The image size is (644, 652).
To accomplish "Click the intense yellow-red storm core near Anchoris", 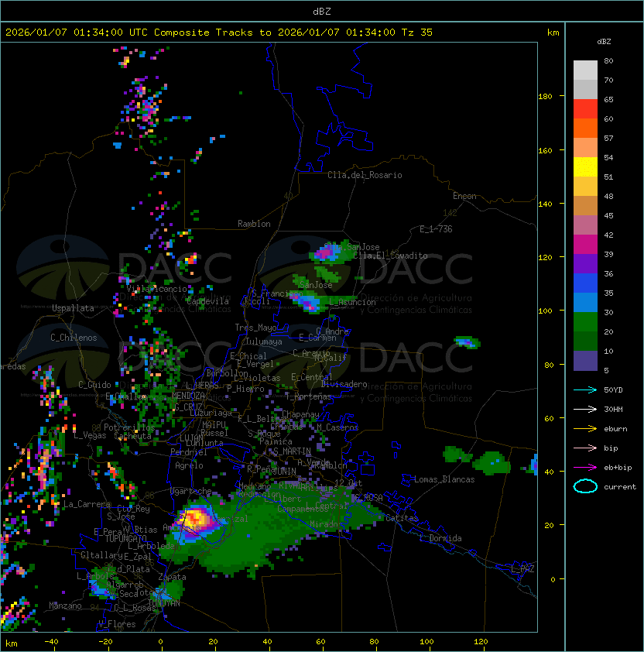I will (194, 519).
